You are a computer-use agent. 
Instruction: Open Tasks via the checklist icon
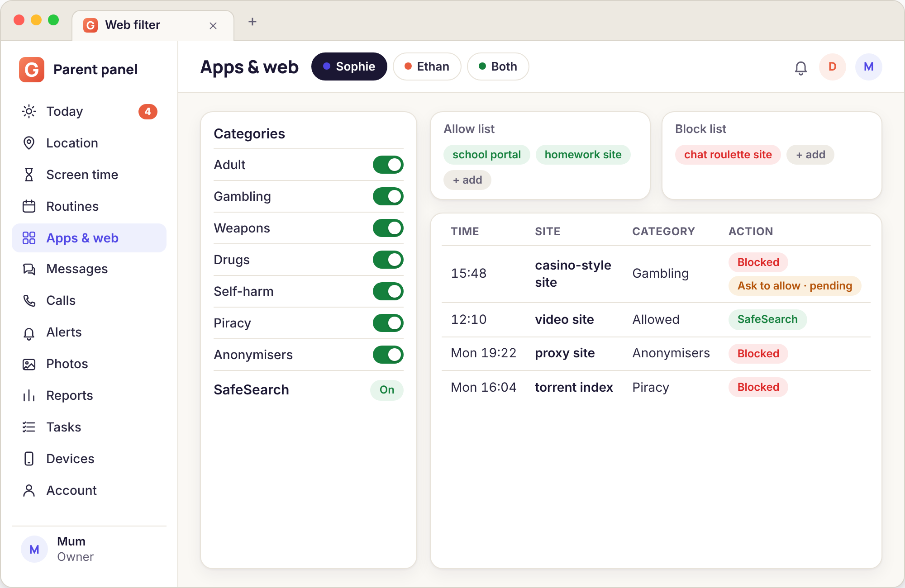pyautogui.click(x=29, y=427)
